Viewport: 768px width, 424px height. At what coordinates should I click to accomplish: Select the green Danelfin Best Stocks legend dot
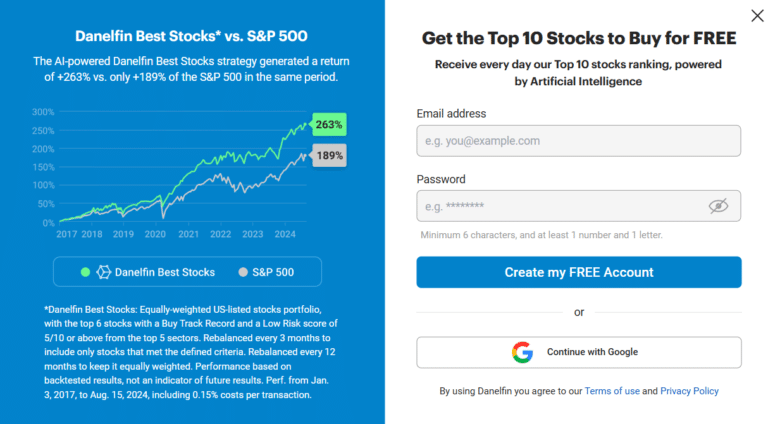[x=85, y=272]
